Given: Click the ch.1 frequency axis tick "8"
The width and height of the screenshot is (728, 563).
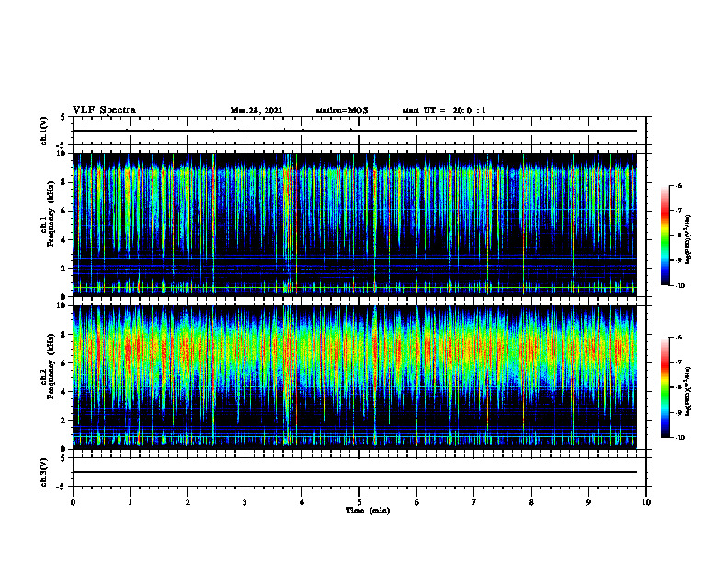Looking at the screenshot, I should (x=64, y=182).
